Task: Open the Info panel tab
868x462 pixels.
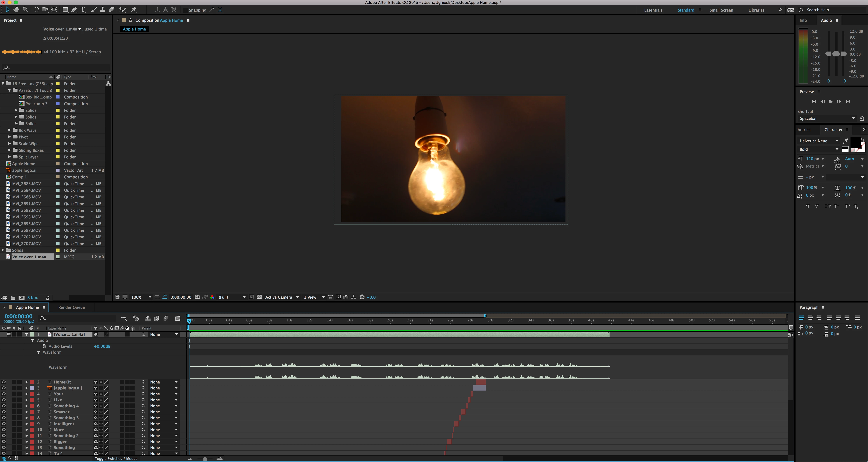Action: click(x=803, y=20)
